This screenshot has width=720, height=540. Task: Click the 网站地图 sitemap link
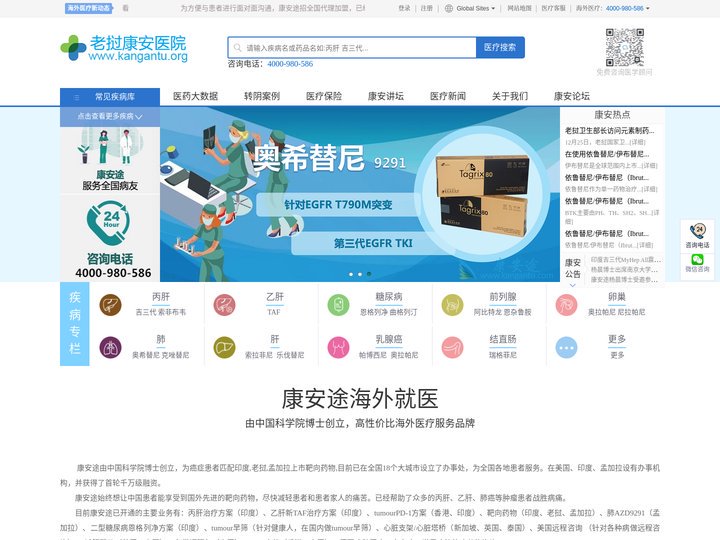[x=519, y=8]
